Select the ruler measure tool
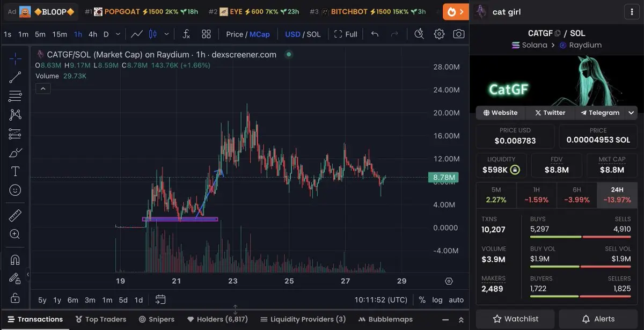 pyautogui.click(x=15, y=216)
